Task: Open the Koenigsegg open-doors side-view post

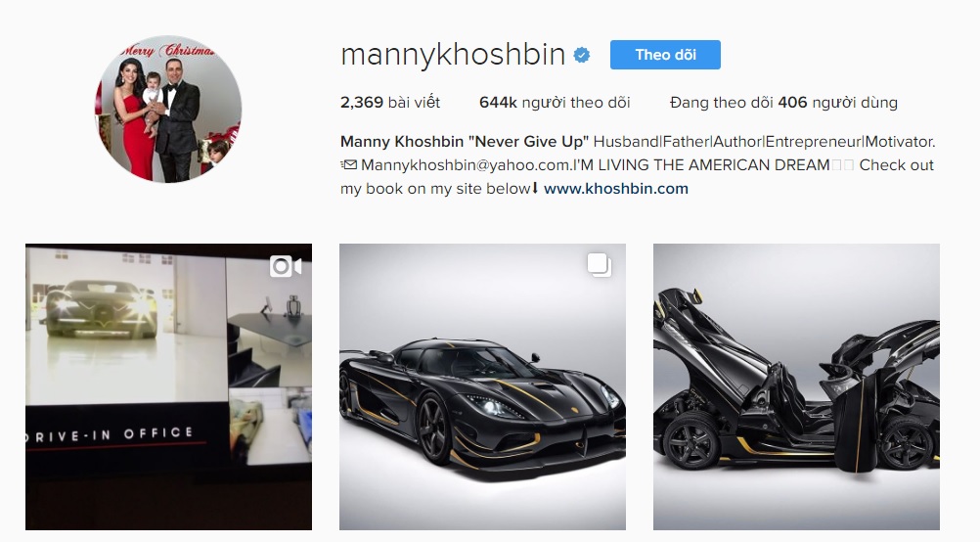Action: point(796,387)
